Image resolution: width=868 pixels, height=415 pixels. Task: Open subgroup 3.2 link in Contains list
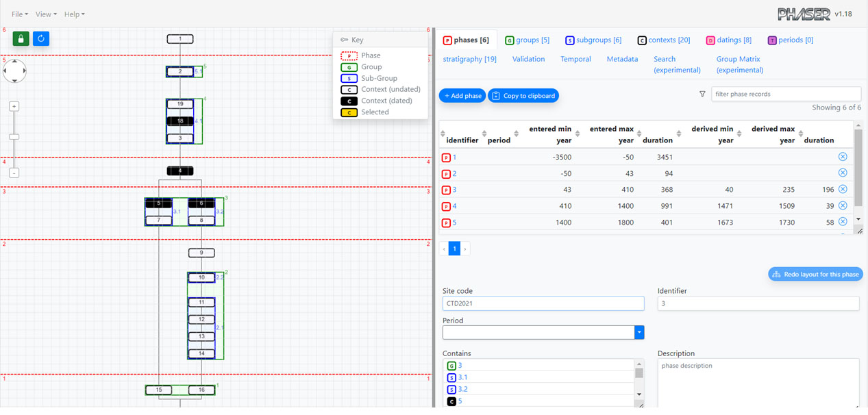coord(462,389)
